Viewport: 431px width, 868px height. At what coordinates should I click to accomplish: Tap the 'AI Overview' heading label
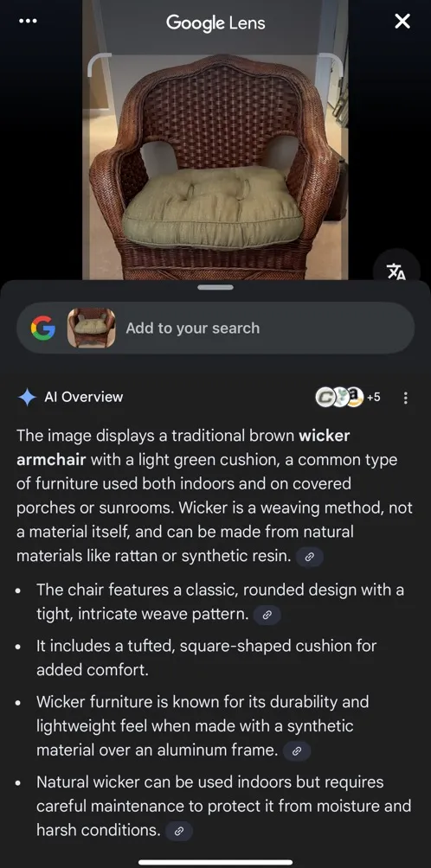tap(84, 397)
